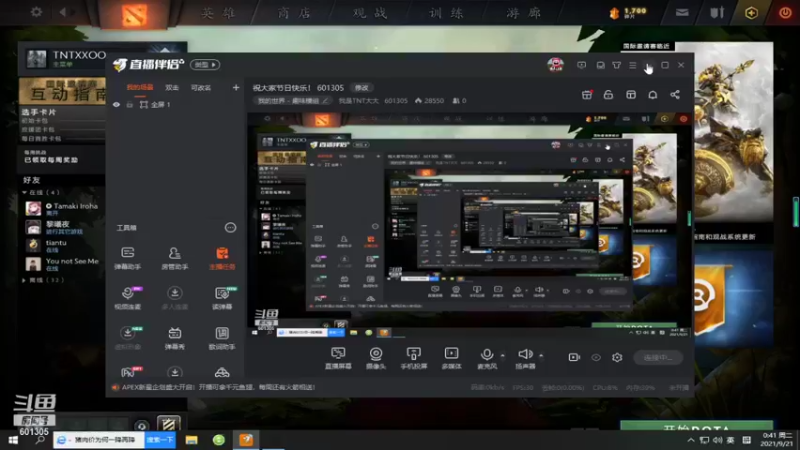The width and height of the screenshot is (800, 450).
Task: Toggle preview eye beside settings gear
Action: click(x=596, y=357)
